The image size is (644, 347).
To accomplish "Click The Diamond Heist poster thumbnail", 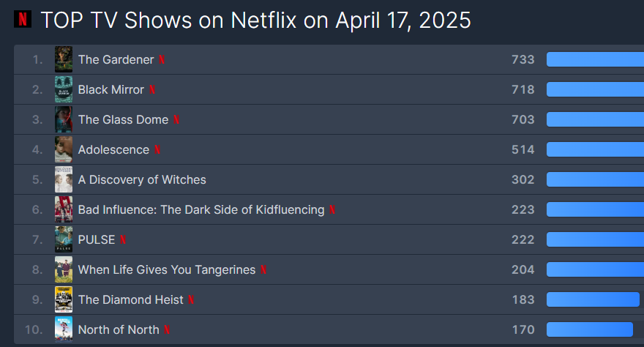I will click(64, 300).
